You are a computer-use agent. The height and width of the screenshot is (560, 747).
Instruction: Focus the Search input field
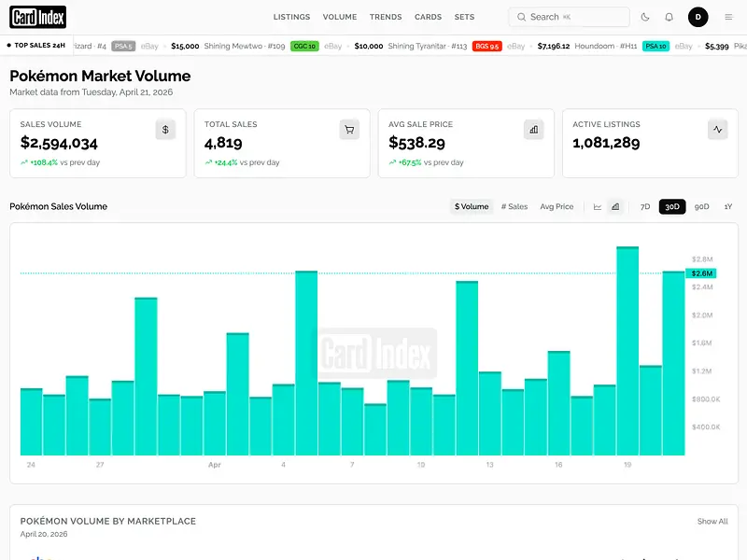[570, 17]
